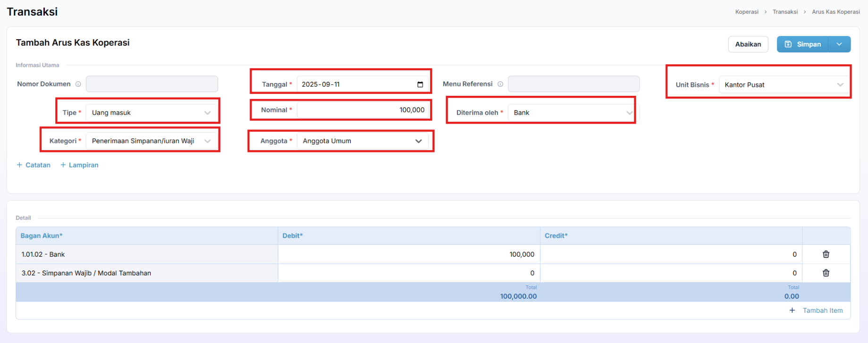Click the trash icon in Bank row
The width and height of the screenshot is (868, 343).
826,254
